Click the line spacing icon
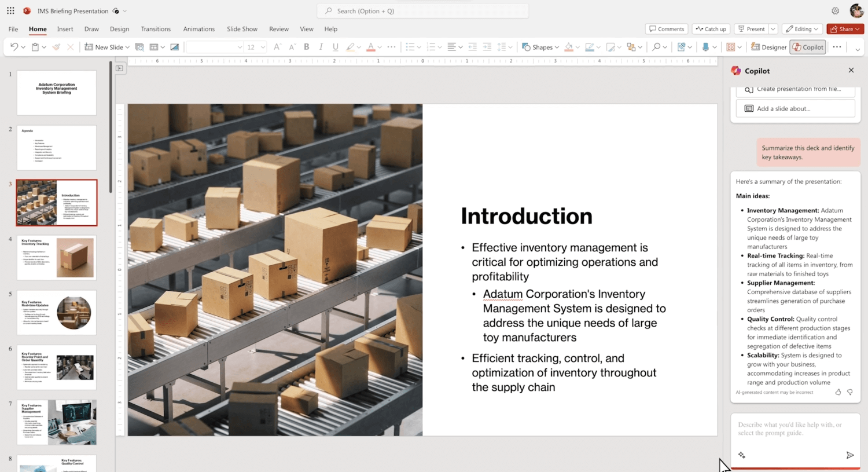The height and width of the screenshot is (472, 868). click(x=502, y=47)
